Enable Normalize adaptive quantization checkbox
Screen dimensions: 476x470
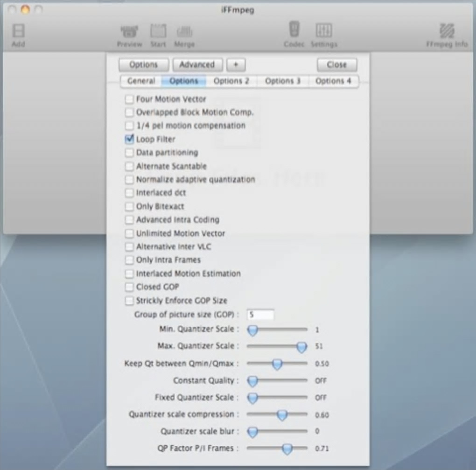click(x=129, y=179)
